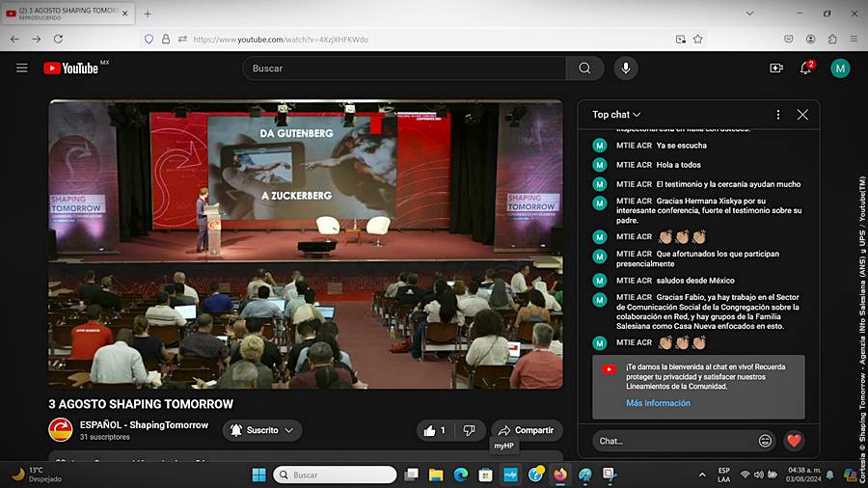Open the Más información link
The height and width of the screenshot is (488, 868).
point(658,403)
